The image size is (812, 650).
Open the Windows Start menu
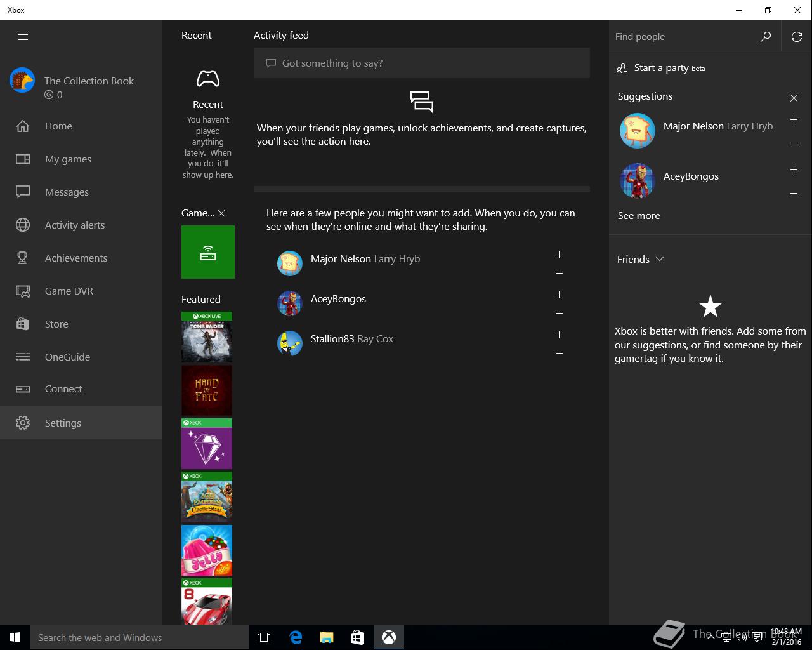(x=15, y=637)
